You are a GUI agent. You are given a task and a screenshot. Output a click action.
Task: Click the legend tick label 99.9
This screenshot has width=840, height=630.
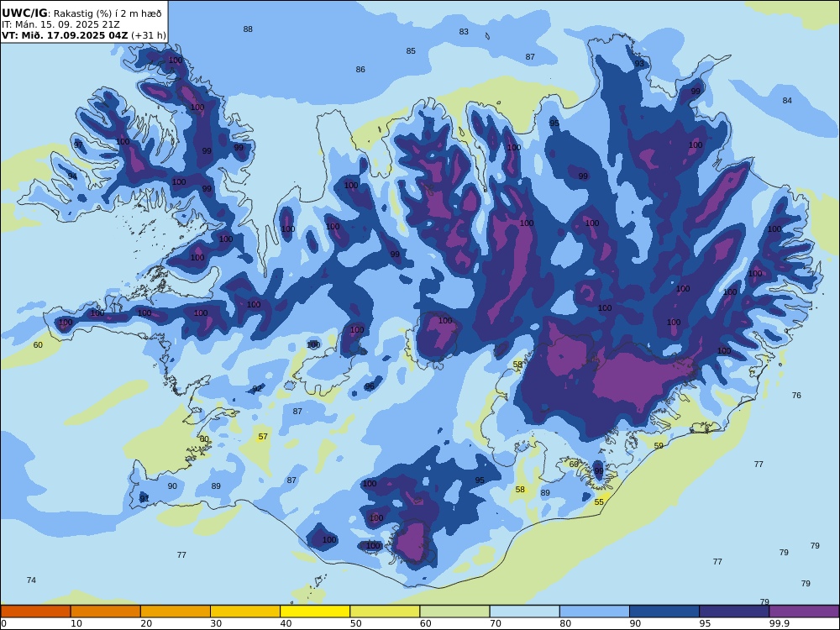(779, 623)
